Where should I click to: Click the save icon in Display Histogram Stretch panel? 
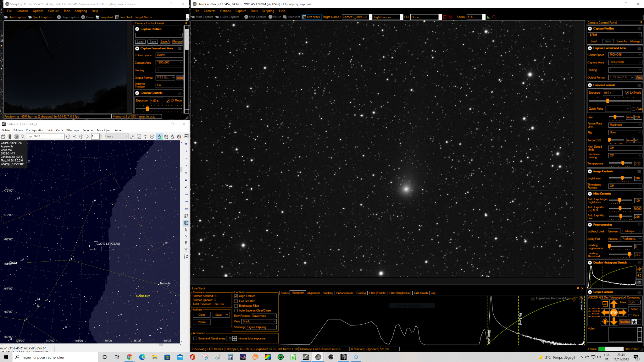[x=639, y=282]
